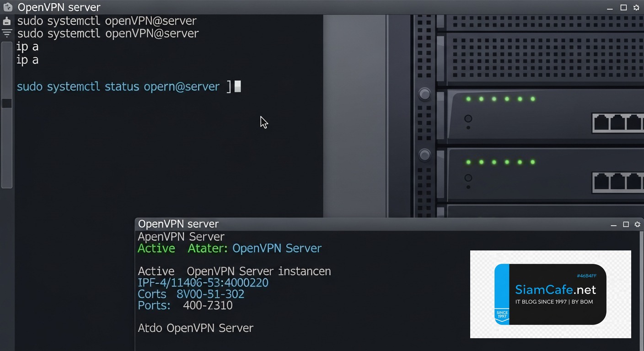Toggle the first green LED on the upper server
This screenshot has width=644, height=351.
pos(467,98)
